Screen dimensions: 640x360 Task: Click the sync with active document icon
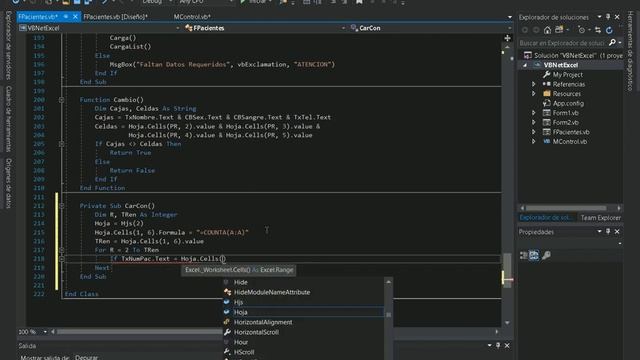click(x=598, y=30)
